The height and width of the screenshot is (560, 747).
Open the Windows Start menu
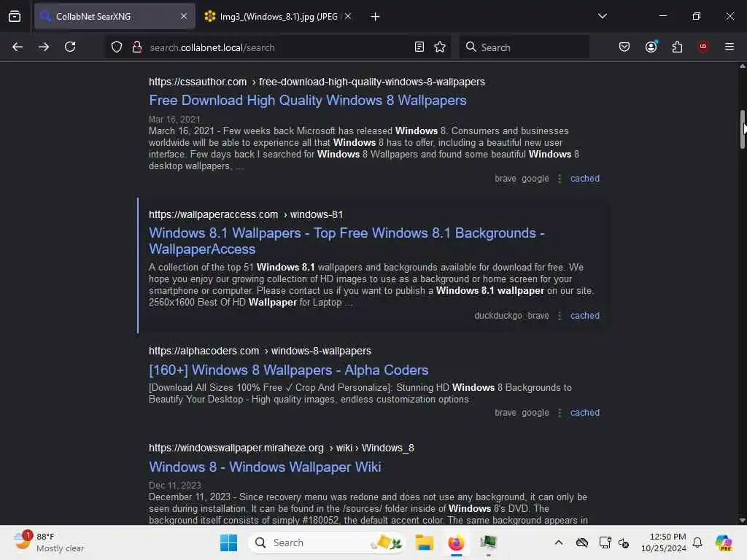pos(228,542)
